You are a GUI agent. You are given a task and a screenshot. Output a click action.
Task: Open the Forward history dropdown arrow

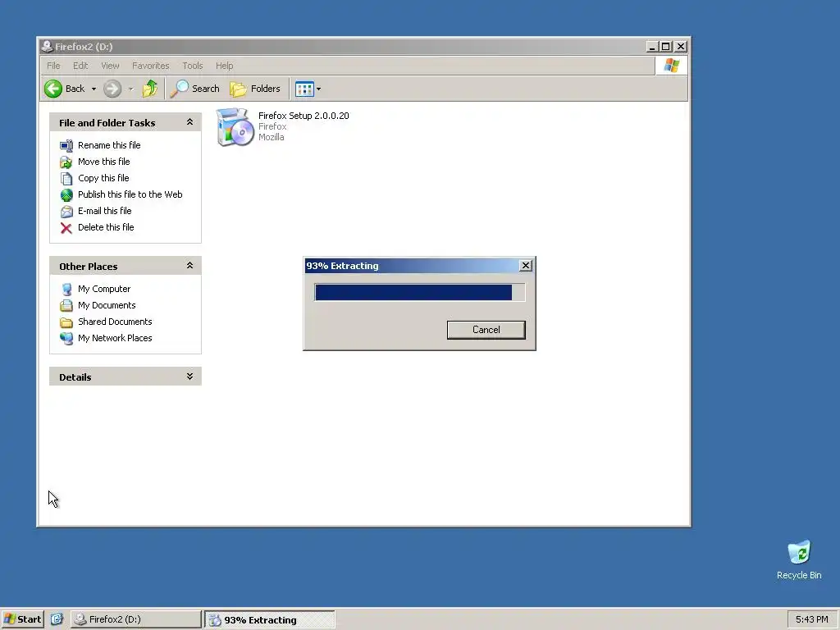point(130,89)
